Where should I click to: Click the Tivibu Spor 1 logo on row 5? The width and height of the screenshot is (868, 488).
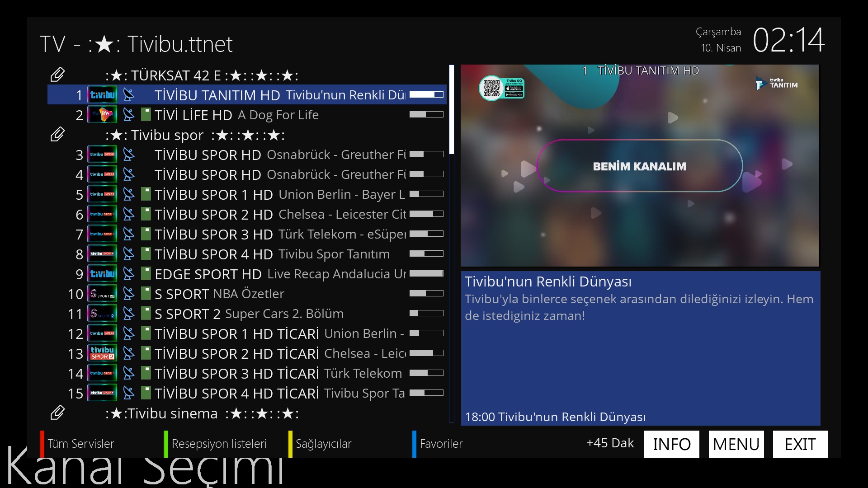(x=102, y=194)
